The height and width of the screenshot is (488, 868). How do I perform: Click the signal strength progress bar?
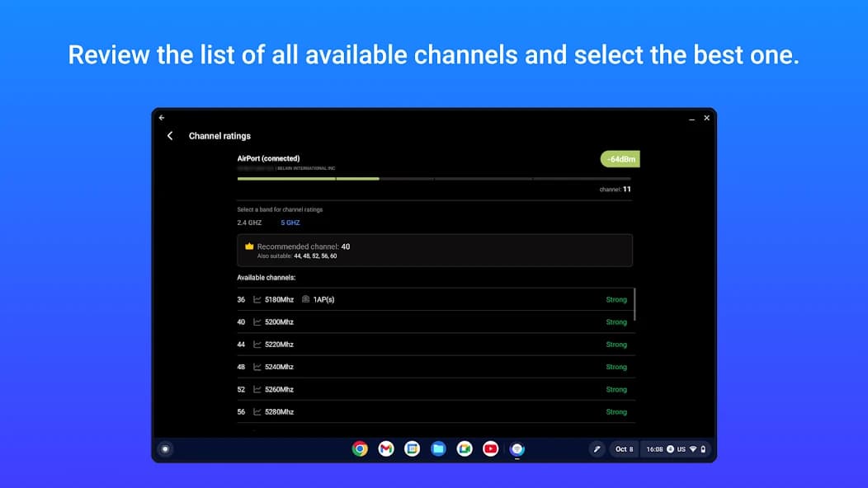click(433, 178)
